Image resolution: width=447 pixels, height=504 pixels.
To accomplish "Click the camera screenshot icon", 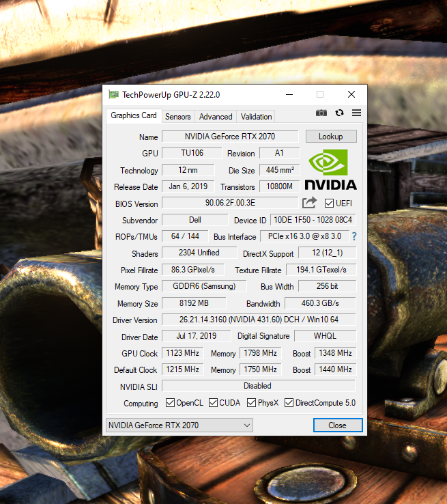I will [321, 113].
